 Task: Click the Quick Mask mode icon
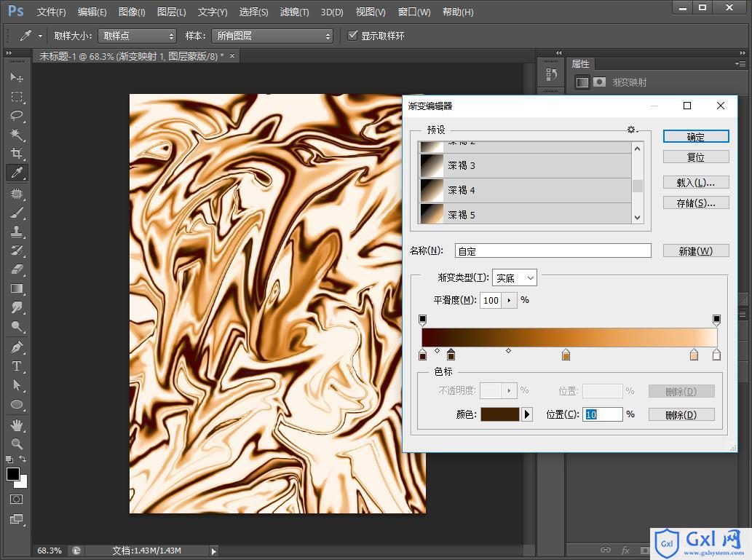point(16,500)
